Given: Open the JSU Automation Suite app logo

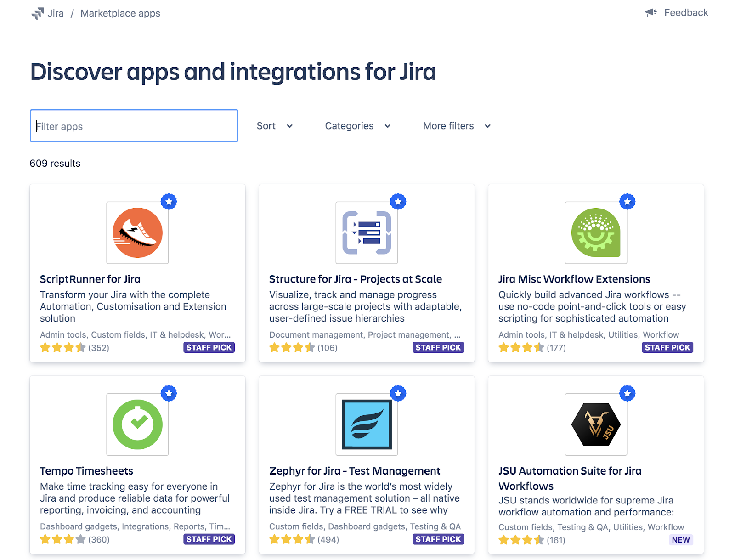Looking at the screenshot, I should (x=596, y=424).
